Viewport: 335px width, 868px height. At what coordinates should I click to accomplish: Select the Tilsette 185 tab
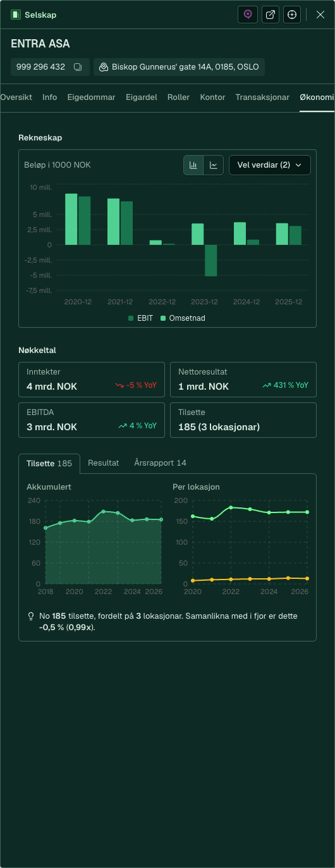[x=49, y=463]
